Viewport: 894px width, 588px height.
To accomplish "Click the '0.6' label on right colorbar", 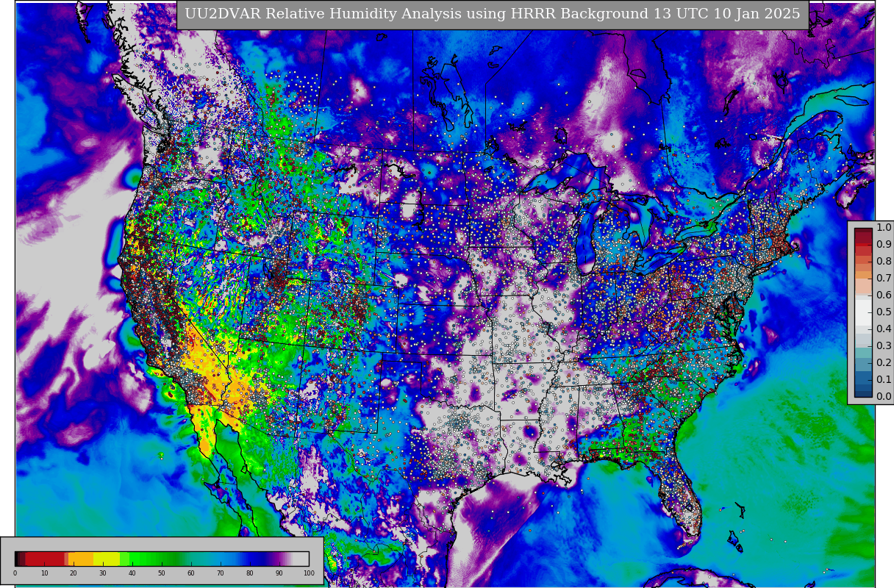I will (x=884, y=295).
